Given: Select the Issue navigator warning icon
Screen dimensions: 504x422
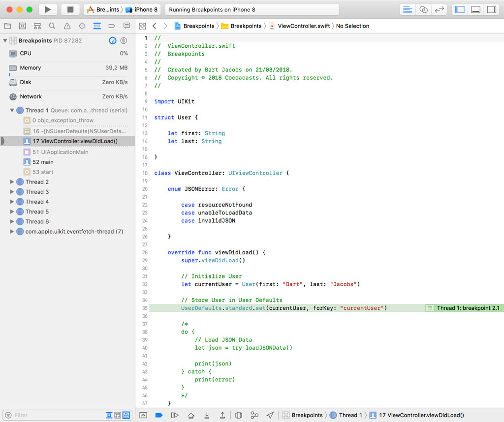Looking at the screenshot, I should tap(67, 26).
